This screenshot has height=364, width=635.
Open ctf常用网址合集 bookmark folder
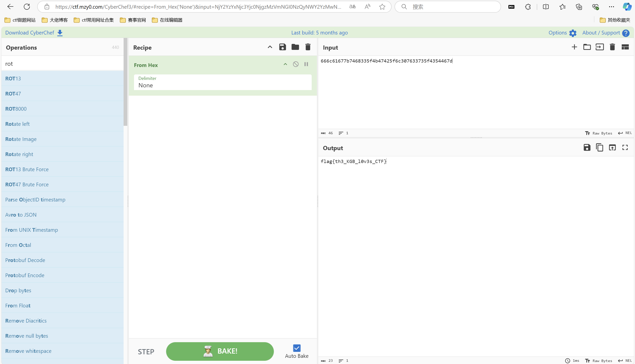(94, 20)
